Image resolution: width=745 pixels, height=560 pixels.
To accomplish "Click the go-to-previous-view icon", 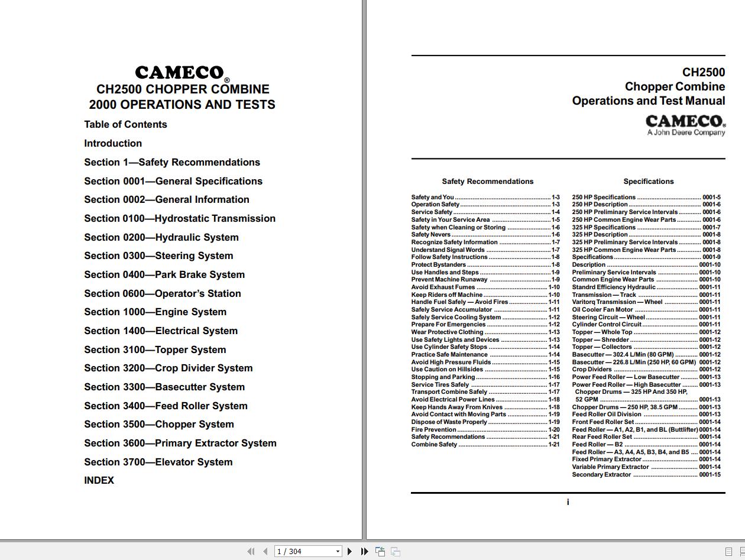I will tap(380, 551).
